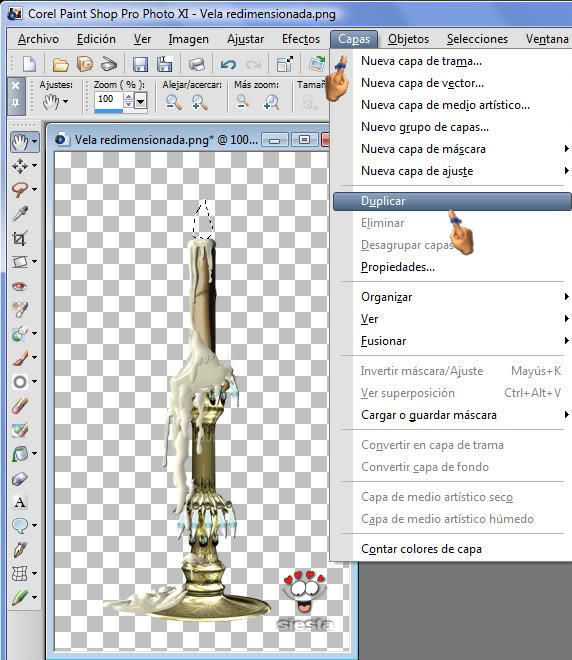Select the Pan hand tool

pyautogui.click(x=20, y=142)
